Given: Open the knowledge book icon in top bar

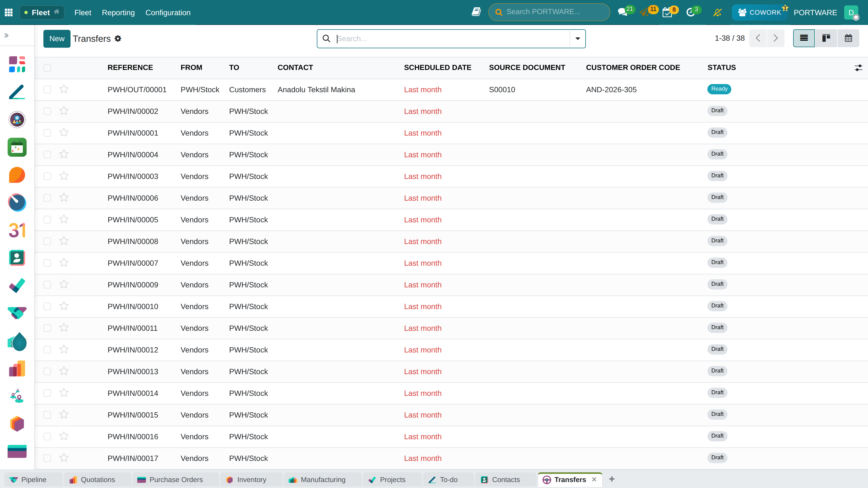Looking at the screenshot, I should click(x=476, y=12).
